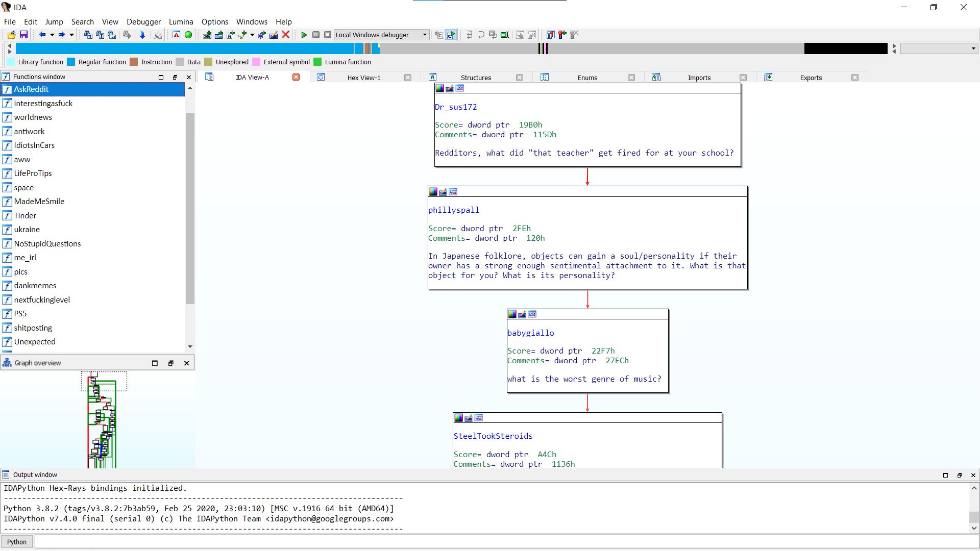Click the red X undefine icon

point(286,35)
